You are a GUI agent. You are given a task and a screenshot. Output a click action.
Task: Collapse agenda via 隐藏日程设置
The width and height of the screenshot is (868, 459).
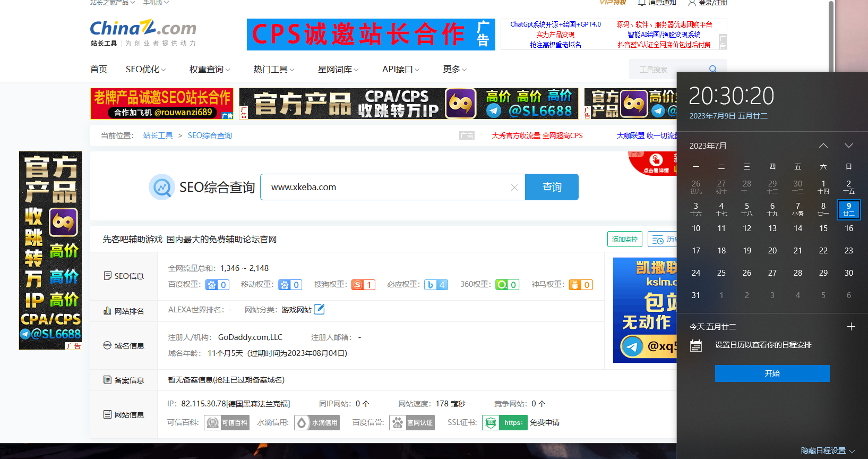(x=828, y=450)
